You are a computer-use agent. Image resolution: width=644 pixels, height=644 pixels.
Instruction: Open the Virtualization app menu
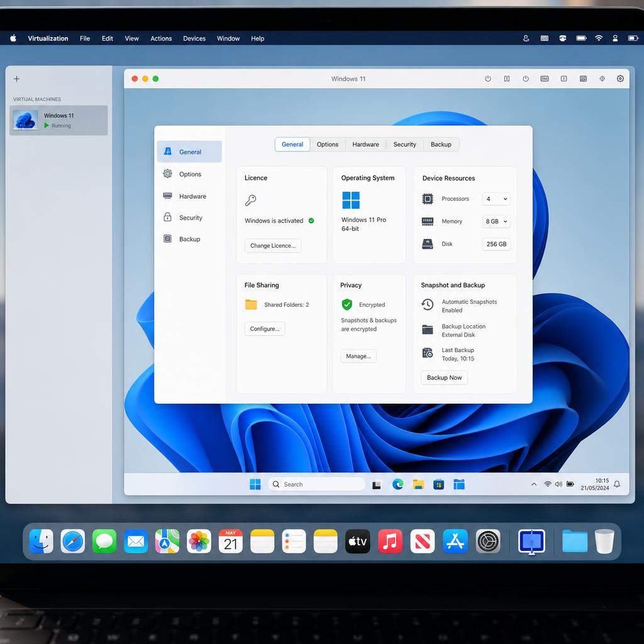point(48,38)
